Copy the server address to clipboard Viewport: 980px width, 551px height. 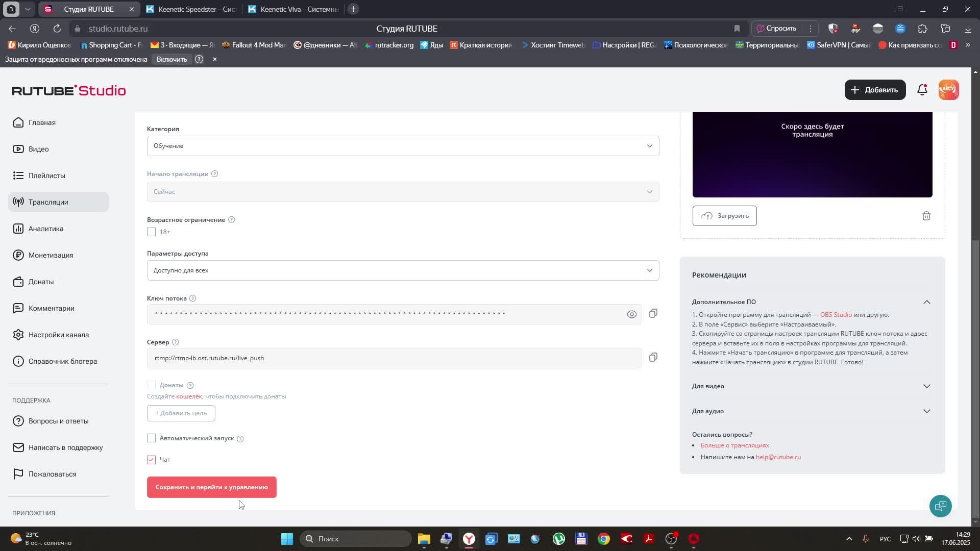[653, 358]
